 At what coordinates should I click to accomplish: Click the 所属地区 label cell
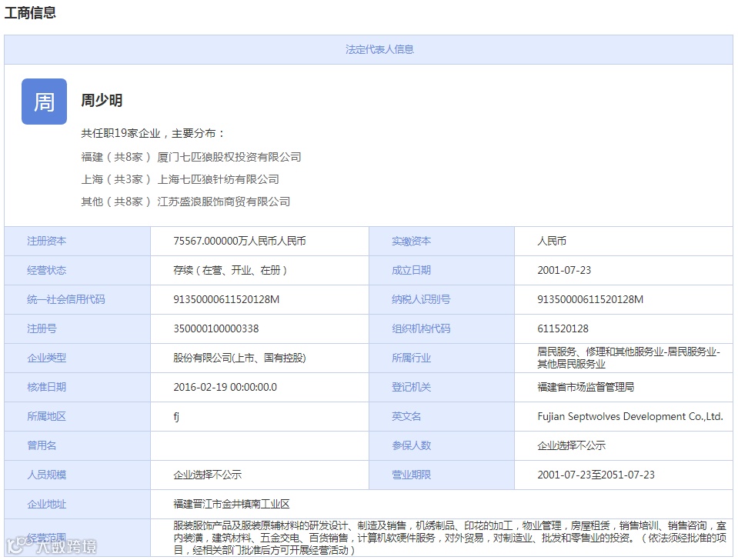(78, 416)
